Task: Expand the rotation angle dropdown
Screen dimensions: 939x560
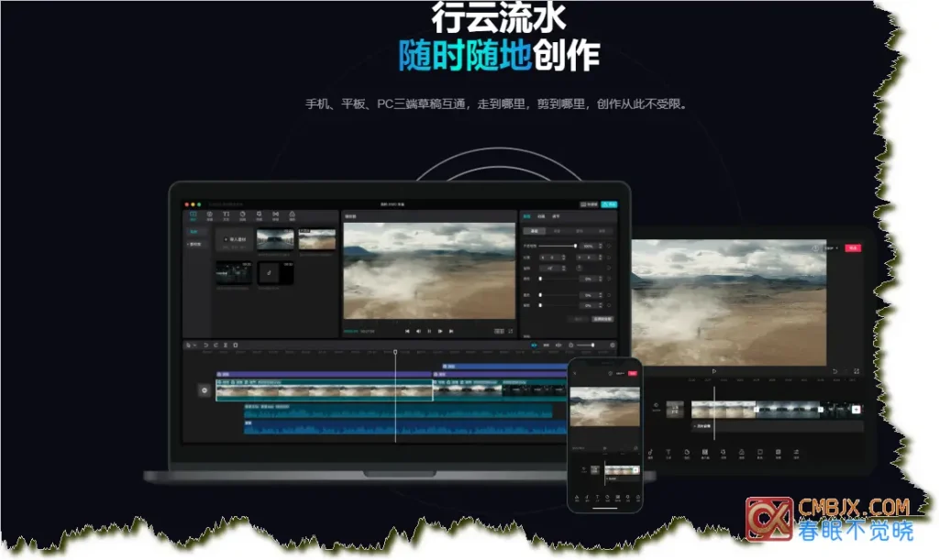Action: pos(563,269)
